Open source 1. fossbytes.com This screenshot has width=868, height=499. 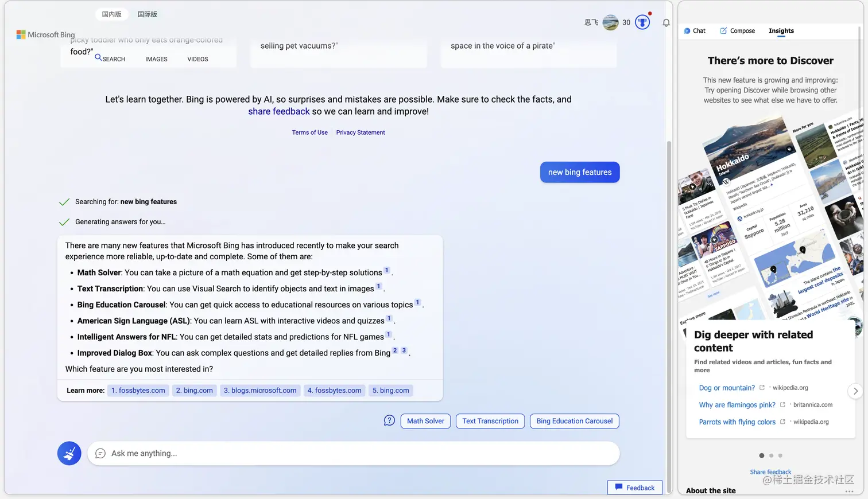click(x=138, y=391)
